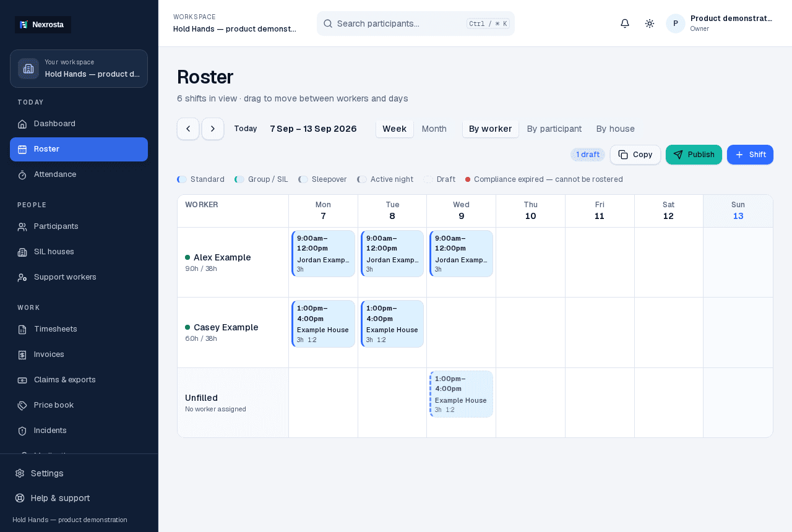The height and width of the screenshot is (532, 792).
Task: Open Price book tag icon
Action: coord(22,405)
